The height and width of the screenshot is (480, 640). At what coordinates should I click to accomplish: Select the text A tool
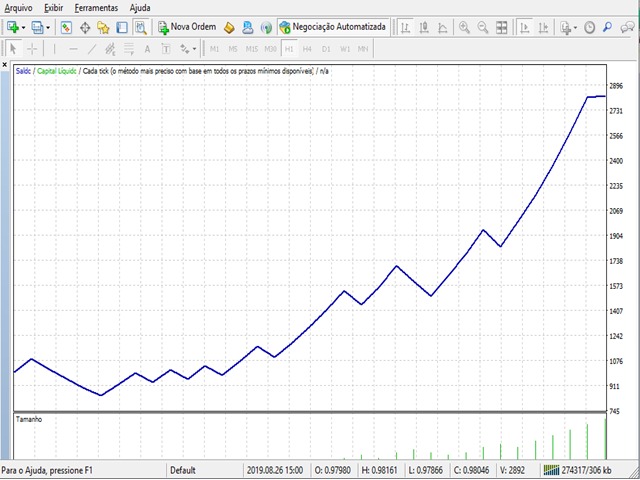point(147,49)
